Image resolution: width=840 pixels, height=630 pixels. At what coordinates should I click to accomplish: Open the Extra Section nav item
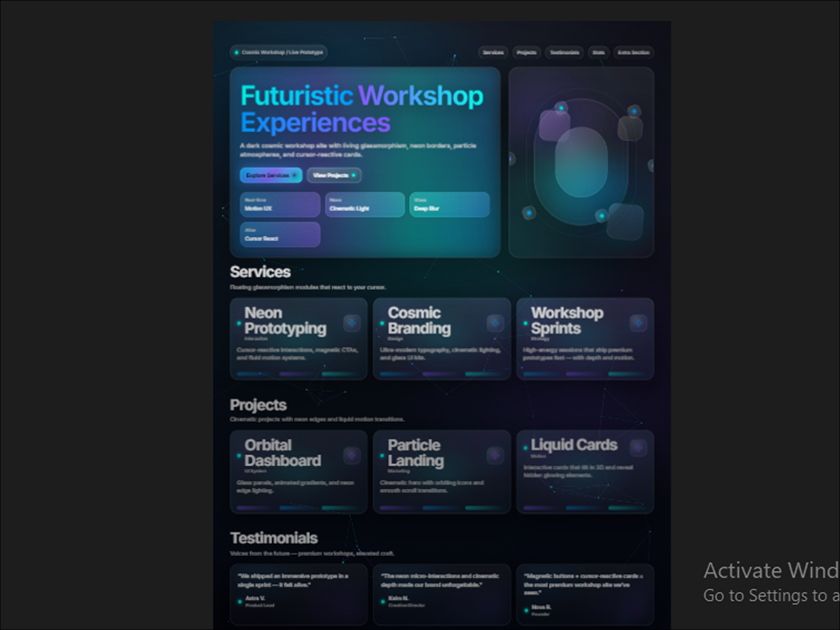(x=634, y=52)
